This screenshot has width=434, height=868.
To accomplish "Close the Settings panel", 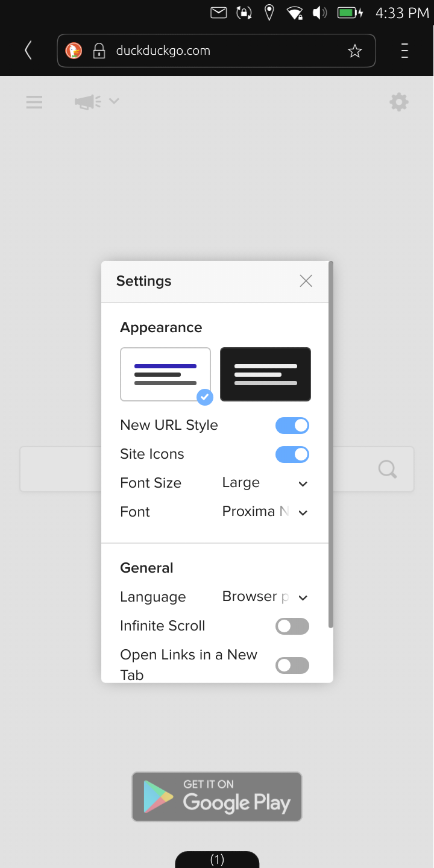I will [306, 281].
